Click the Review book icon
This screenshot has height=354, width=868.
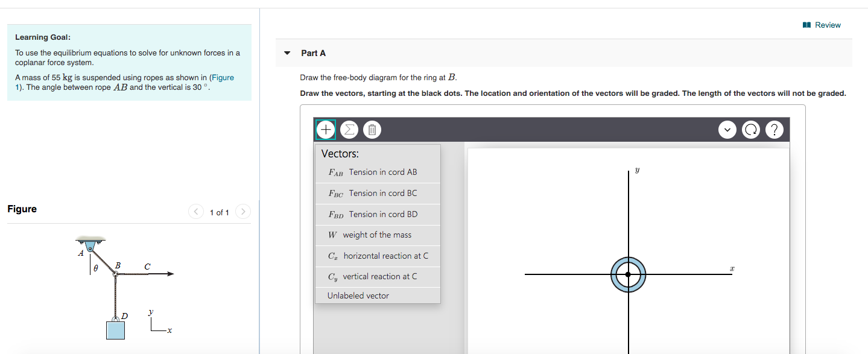806,24
